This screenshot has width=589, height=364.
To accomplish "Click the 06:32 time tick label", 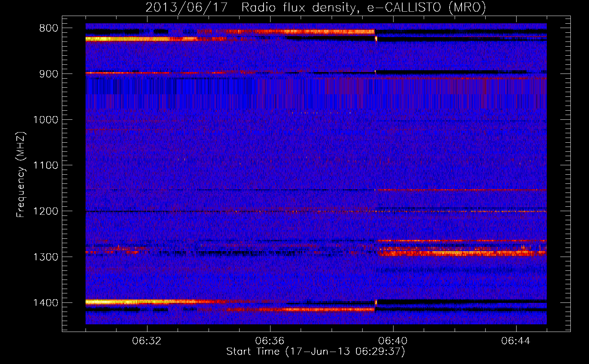I will click(147, 341).
